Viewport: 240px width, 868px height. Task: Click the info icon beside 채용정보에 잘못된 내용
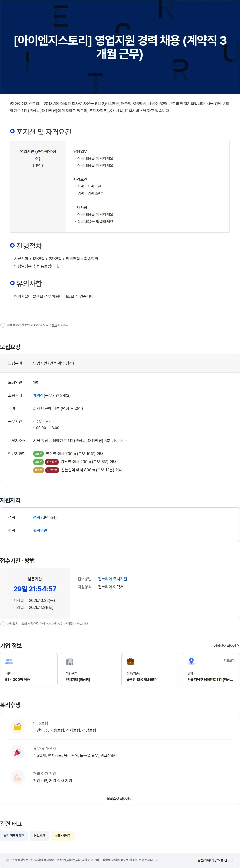point(3,325)
